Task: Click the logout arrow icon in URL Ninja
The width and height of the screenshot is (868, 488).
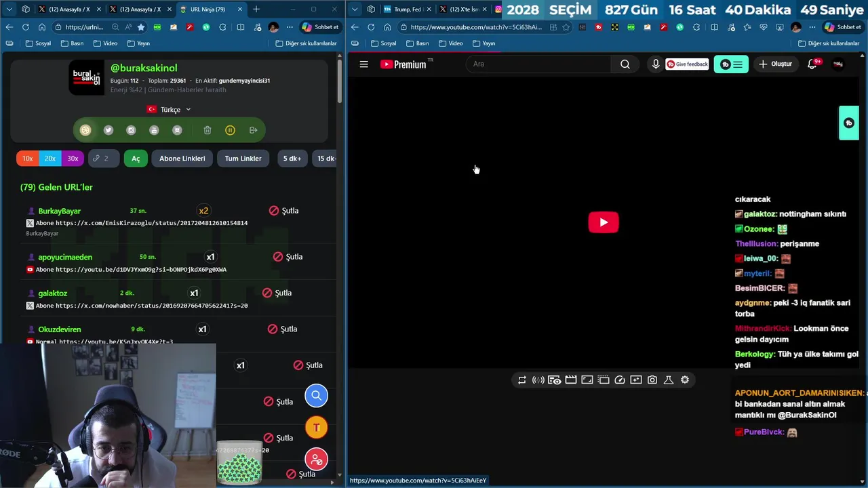Action: point(253,130)
